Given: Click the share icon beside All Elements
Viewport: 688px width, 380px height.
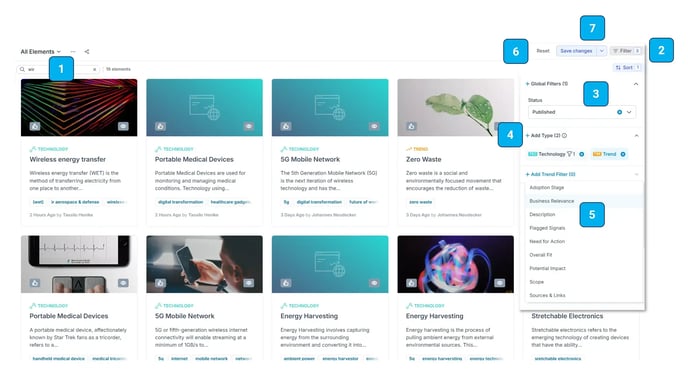Looking at the screenshot, I should point(87,52).
